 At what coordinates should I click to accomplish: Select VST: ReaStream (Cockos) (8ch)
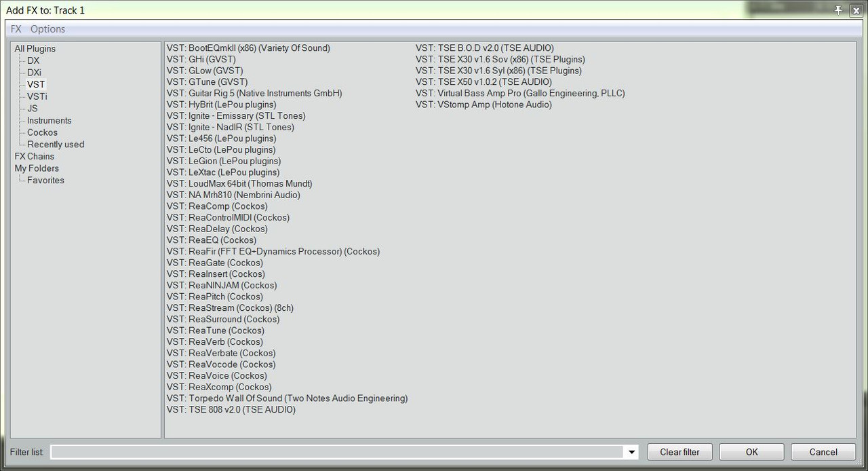pyautogui.click(x=230, y=308)
